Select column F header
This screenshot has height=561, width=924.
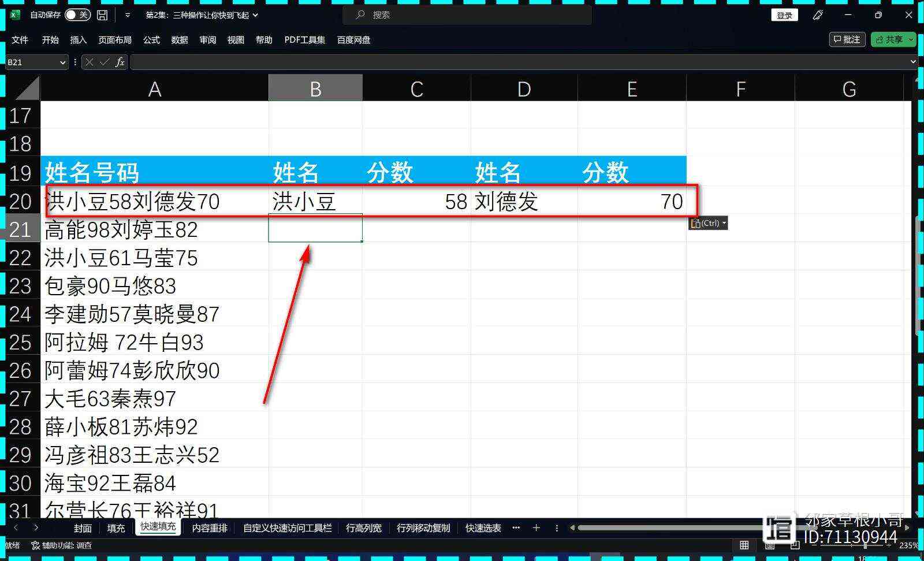[740, 89]
